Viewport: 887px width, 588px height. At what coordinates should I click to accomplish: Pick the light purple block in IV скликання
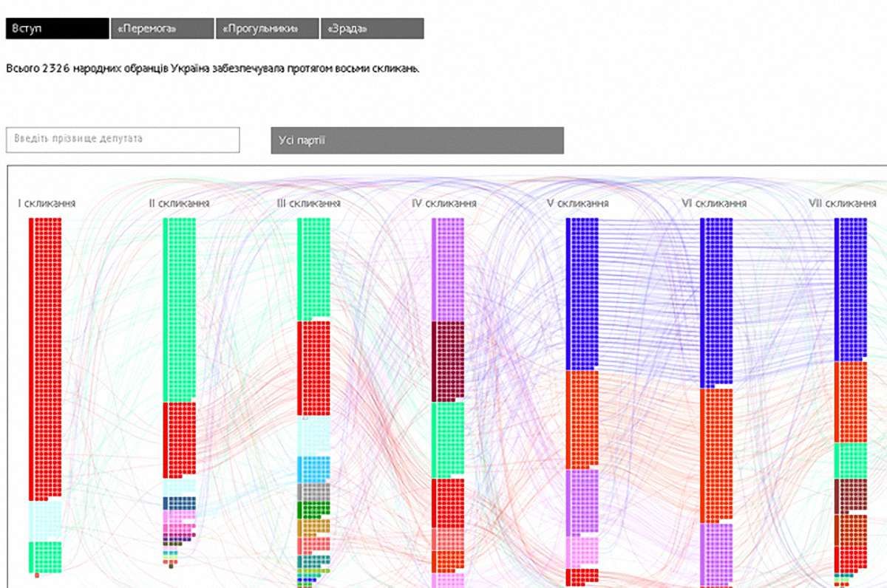tap(448, 270)
